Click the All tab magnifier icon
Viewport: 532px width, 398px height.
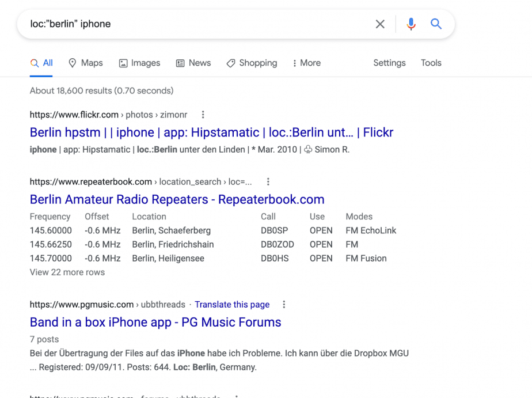tap(35, 63)
